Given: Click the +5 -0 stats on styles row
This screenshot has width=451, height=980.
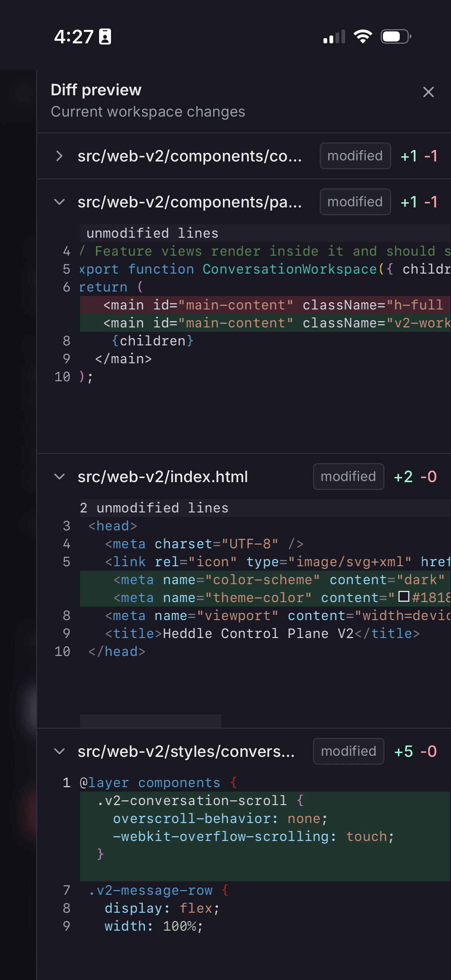Looking at the screenshot, I should 415,751.
